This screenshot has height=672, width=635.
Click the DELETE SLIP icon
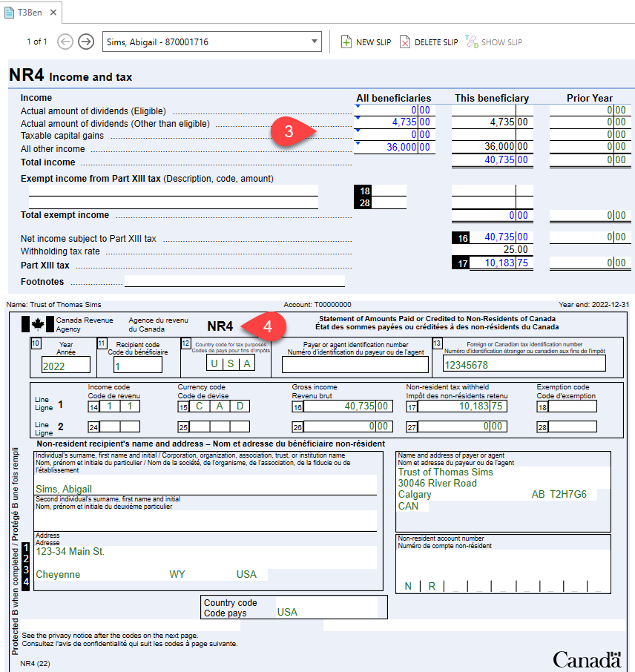[405, 42]
